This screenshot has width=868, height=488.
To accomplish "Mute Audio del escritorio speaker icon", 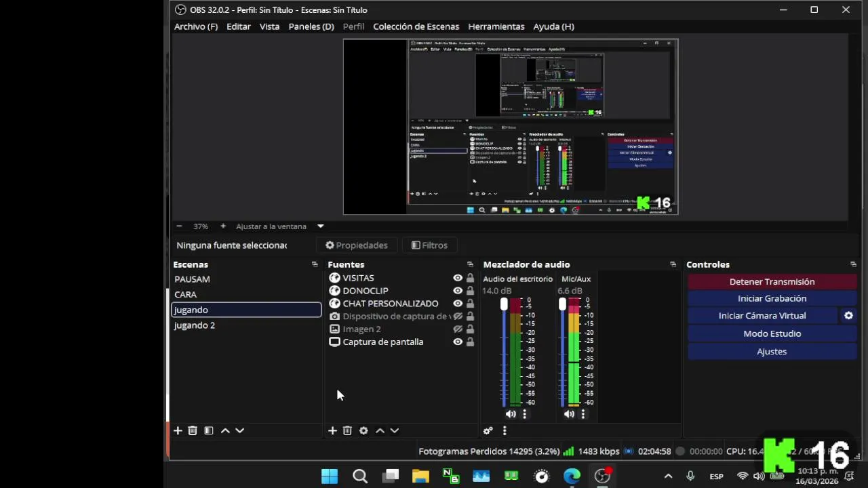I will (x=511, y=414).
